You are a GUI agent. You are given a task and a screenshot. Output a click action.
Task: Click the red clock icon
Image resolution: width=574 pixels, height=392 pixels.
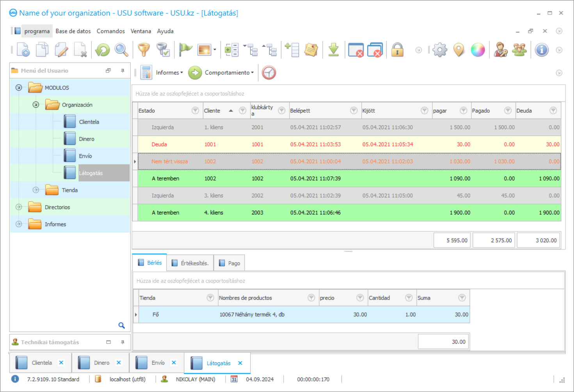(x=269, y=73)
